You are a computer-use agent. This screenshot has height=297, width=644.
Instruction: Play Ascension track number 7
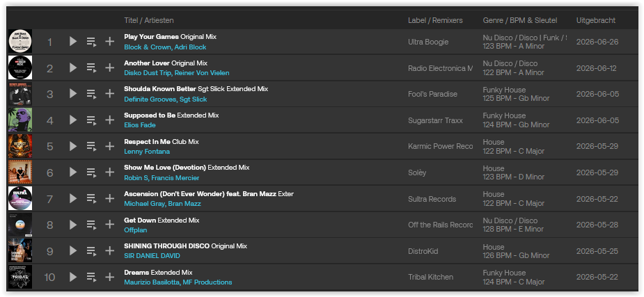click(73, 198)
